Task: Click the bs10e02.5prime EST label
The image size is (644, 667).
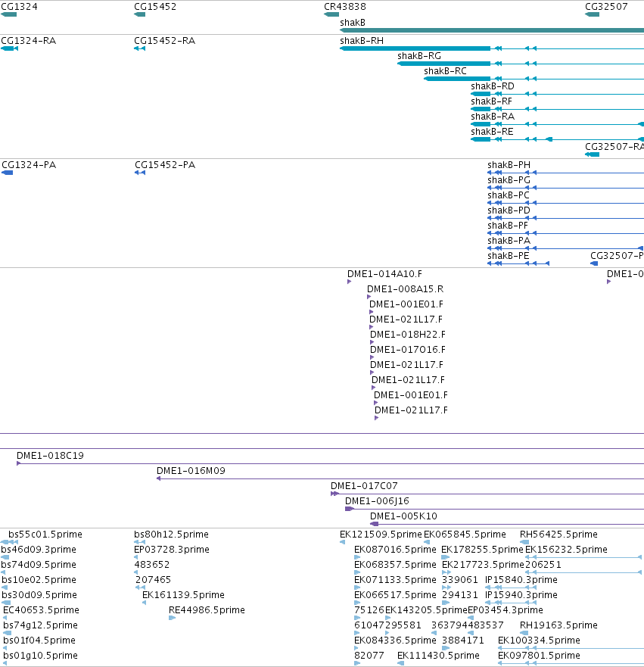Action: point(39,580)
